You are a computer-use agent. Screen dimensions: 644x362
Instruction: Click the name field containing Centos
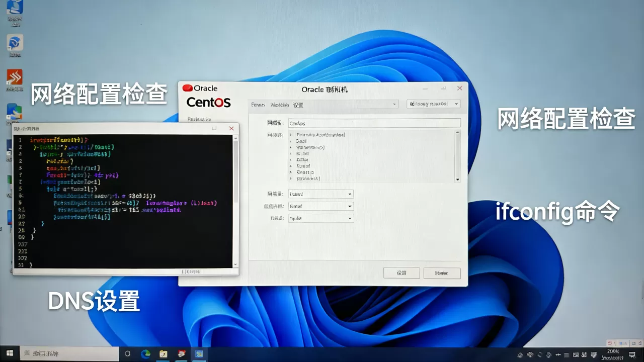click(x=374, y=123)
